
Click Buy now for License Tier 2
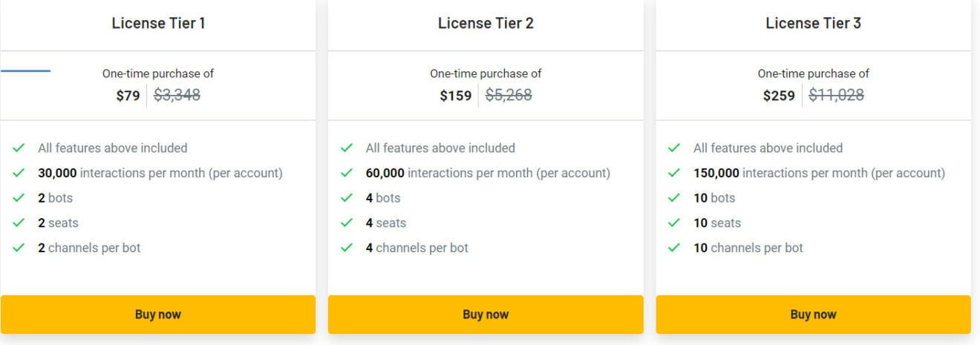[x=486, y=315]
